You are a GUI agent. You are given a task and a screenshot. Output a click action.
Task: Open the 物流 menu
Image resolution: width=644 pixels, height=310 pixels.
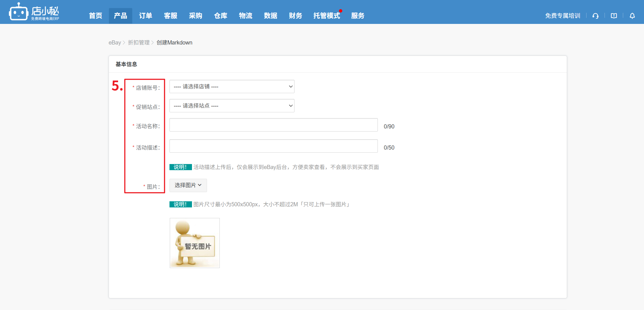[x=245, y=16]
